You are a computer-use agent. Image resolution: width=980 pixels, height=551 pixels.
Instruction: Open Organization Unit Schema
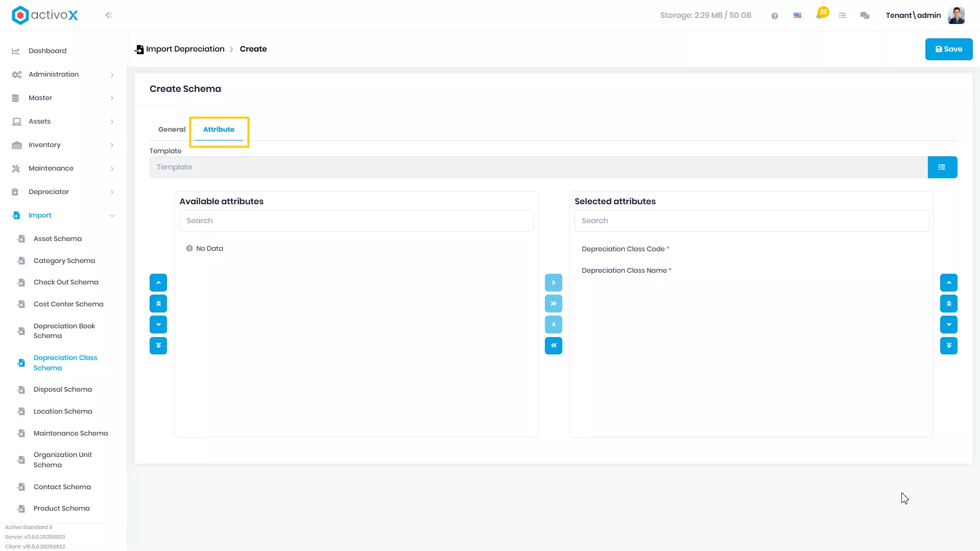coord(63,460)
